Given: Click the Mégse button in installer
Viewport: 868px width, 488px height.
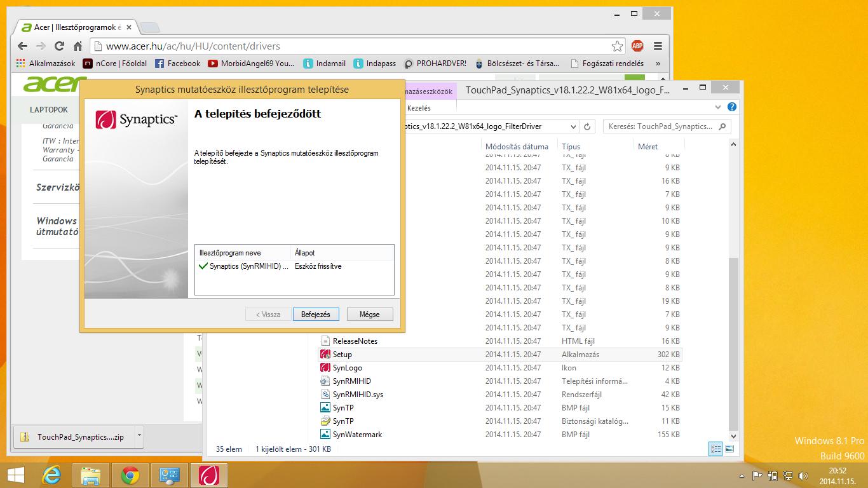Looking at the screenshot, I should (x=370, y=315).
